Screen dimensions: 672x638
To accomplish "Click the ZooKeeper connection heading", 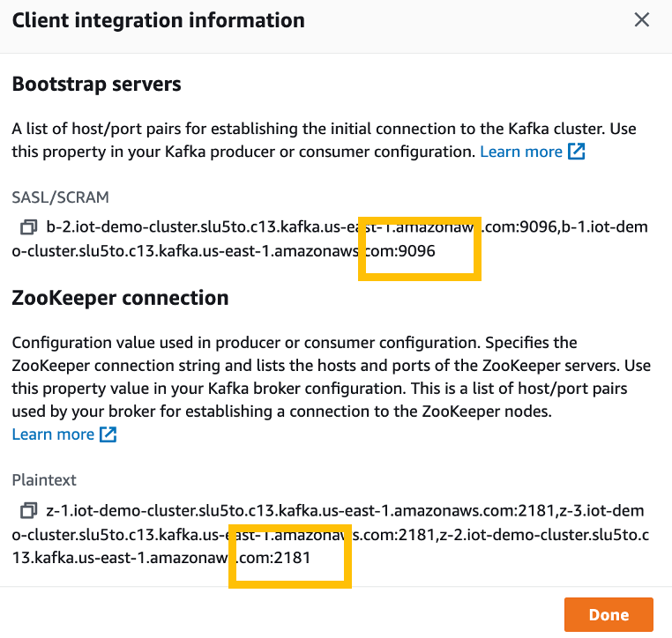I will click(x=121, y=298).
